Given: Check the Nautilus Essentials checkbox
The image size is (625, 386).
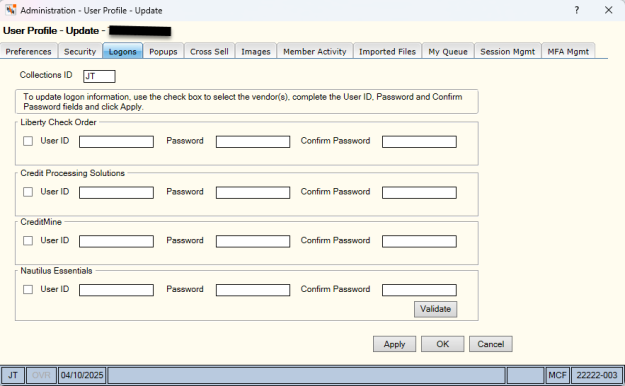Looking at the screenshot, I should 28,290.
